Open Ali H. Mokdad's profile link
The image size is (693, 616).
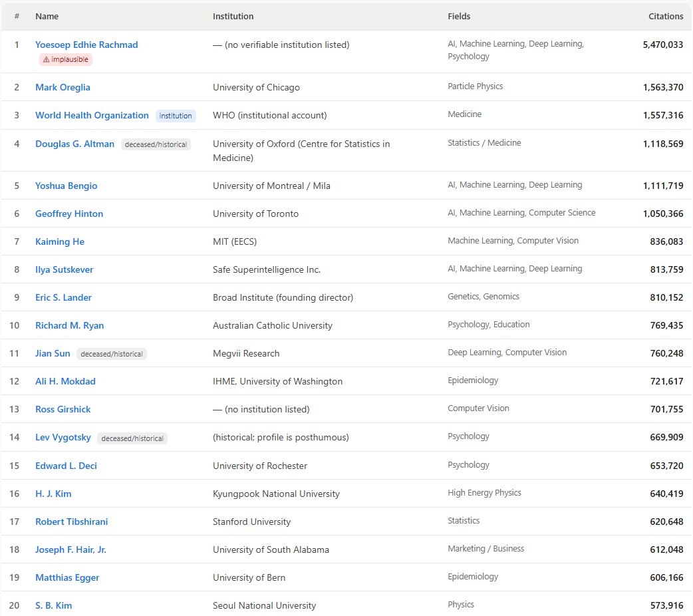coord(65,381)
